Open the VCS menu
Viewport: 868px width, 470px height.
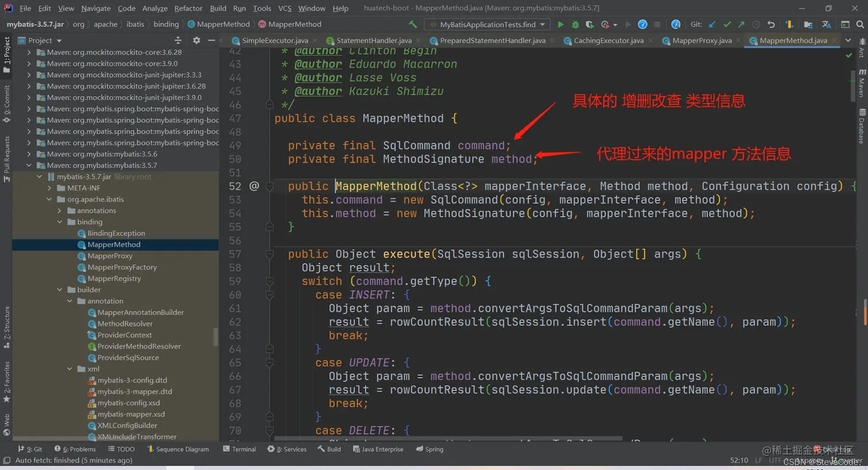pos(285,8)
